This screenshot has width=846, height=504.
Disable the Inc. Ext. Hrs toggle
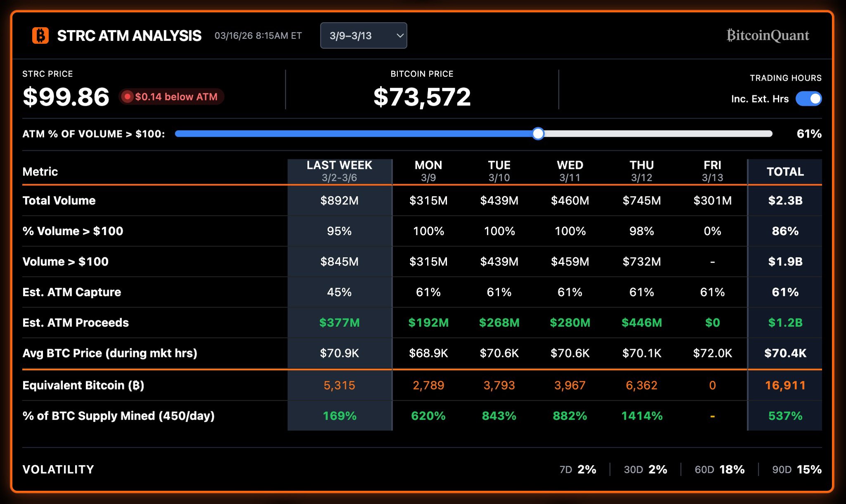[x=810, y=99]
